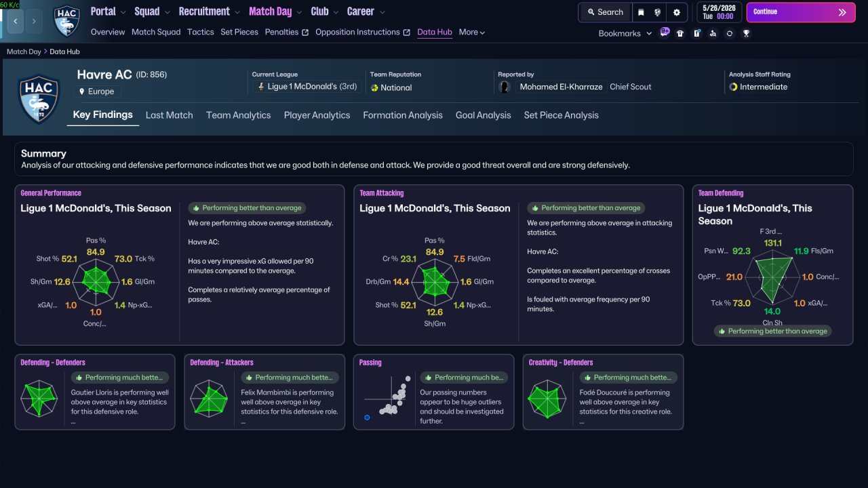Select the Data Hub submenu item
This screenshot has height=488, width=868.
(x=435, y=32)
